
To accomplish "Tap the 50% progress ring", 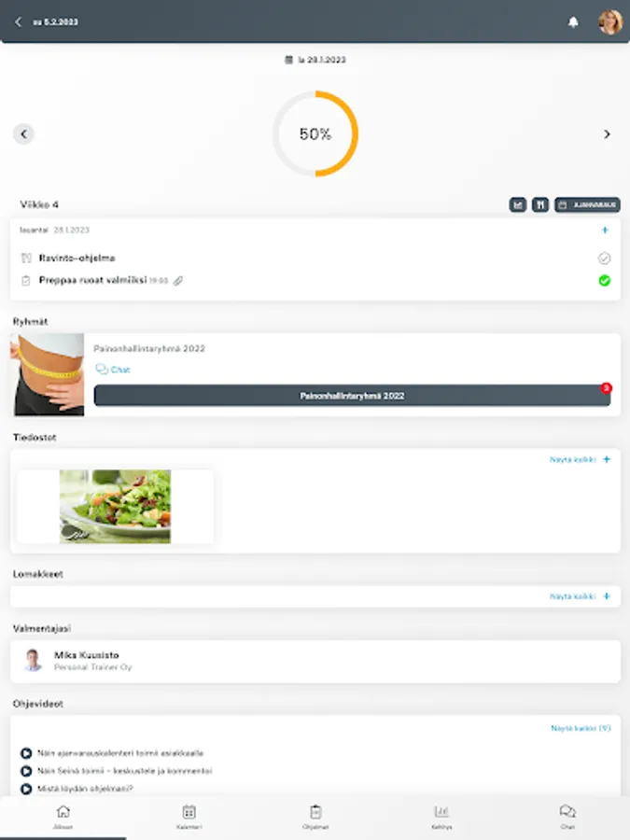I will [x=315, y=133].
